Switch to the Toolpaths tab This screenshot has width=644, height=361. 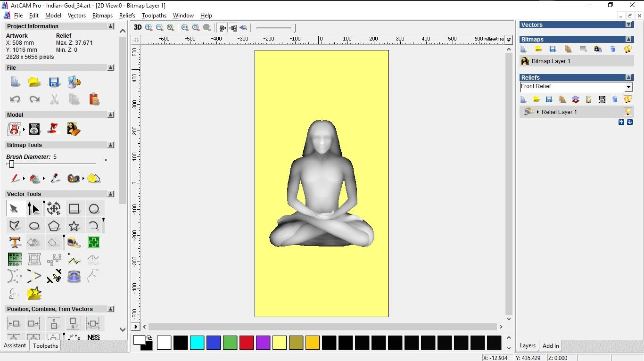coord(45,345)
